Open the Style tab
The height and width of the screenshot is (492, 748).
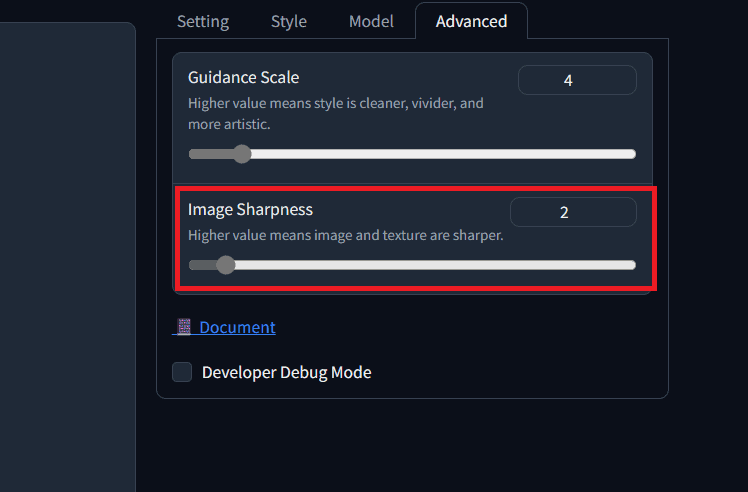289,21
